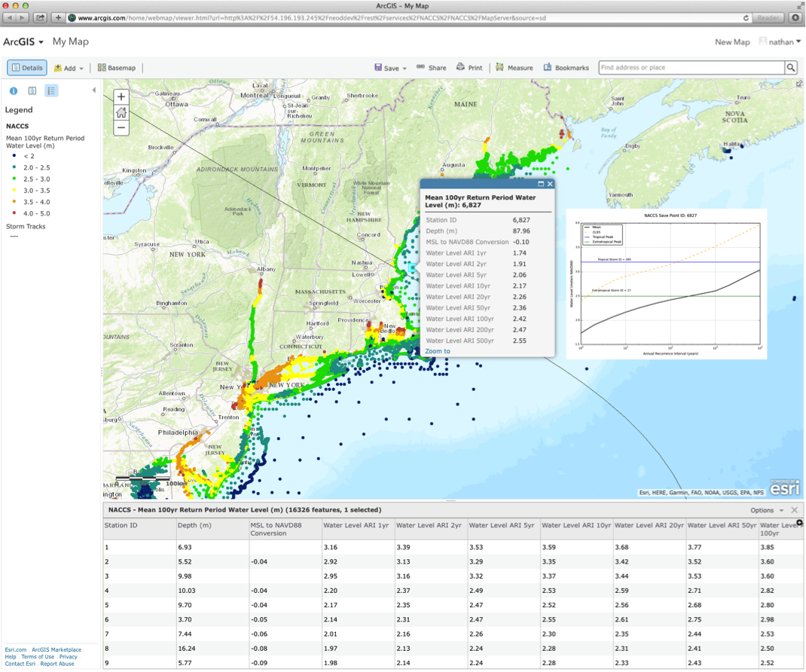Open the Measure tool
The image size is (806, 672).
[x=513, y=68]
